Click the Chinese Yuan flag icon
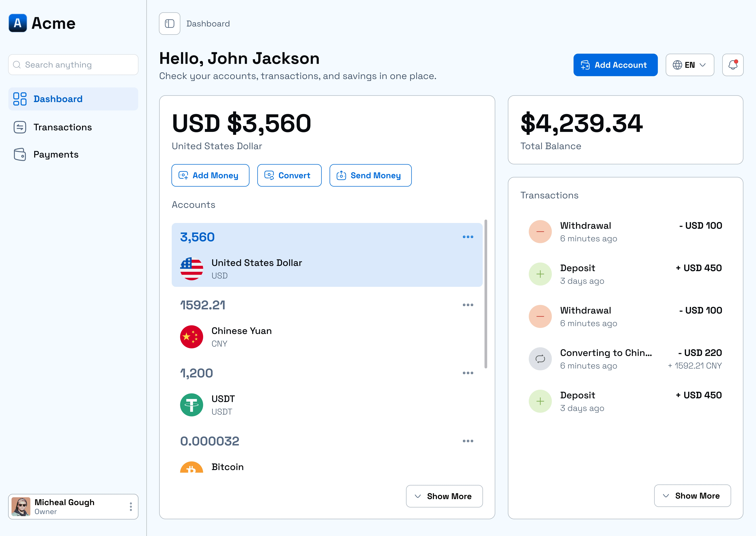This screenshot has height=536, width=756. tap(191, 337)
